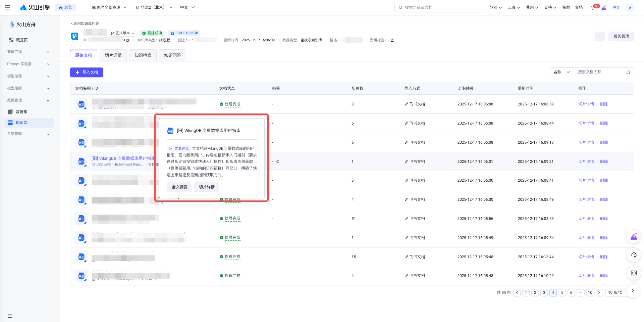Expand the 智能广场 sidebar section

[x=29, y=52]
